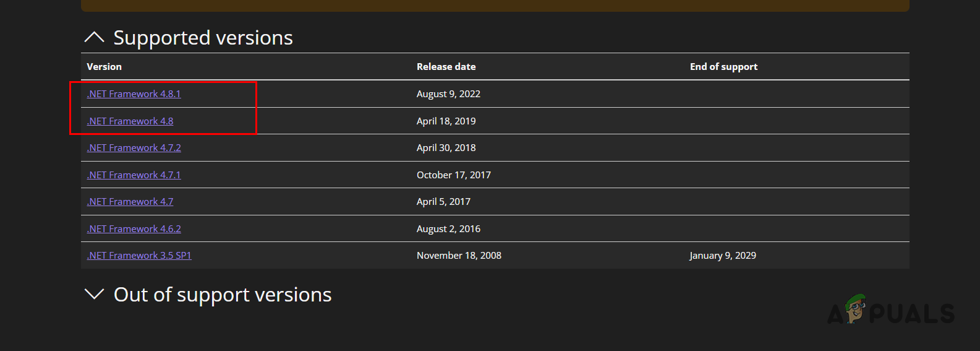
Task: Click the Version column header
Action: point(104,67)
